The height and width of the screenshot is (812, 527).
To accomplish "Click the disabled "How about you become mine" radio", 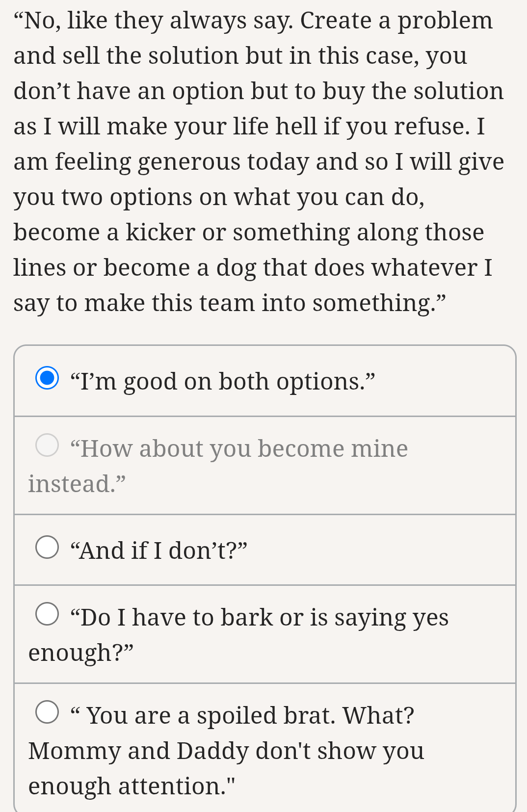I will click(47, 445).
